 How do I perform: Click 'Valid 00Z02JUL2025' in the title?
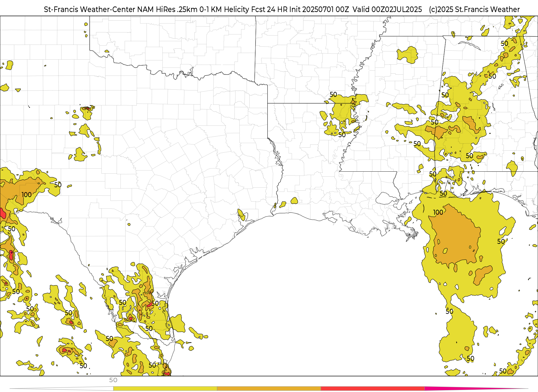click(x=387, y=10)
